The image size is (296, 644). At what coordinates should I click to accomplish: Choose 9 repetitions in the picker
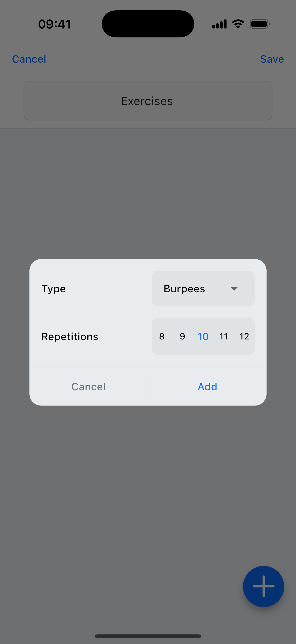[x=182, y=336]
